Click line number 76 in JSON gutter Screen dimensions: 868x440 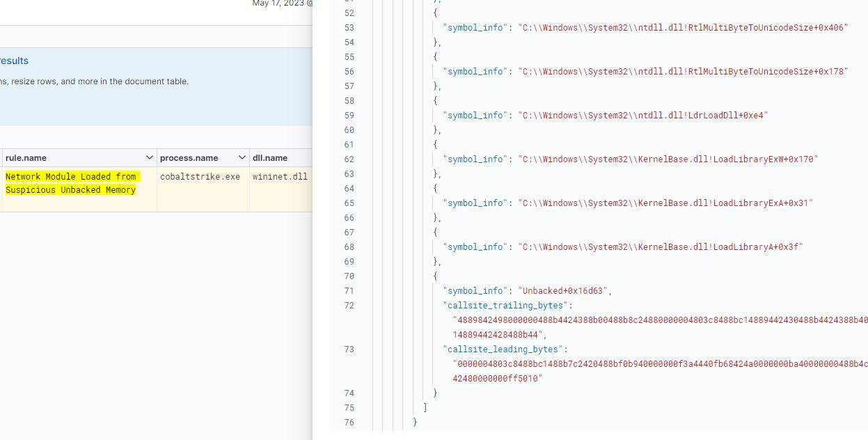pos(348,423)
